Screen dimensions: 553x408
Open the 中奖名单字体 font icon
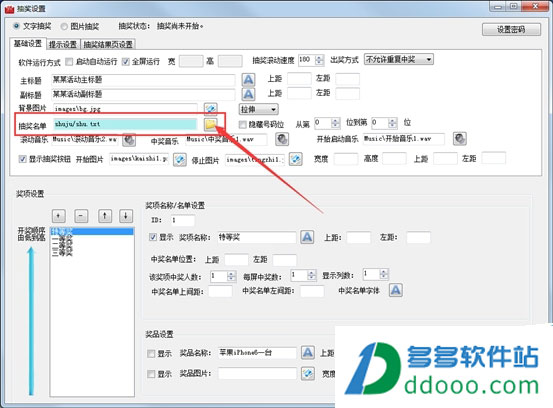tap(395, 290)
